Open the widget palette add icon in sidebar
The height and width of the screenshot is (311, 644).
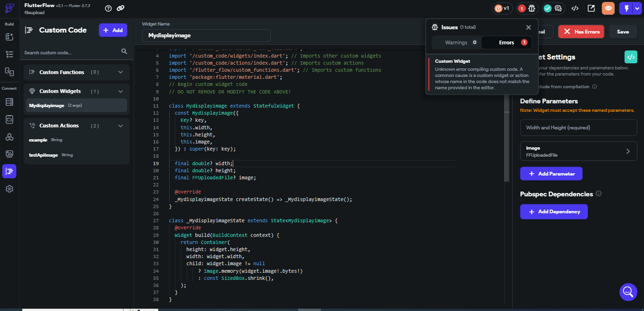(x=9, y=36)
